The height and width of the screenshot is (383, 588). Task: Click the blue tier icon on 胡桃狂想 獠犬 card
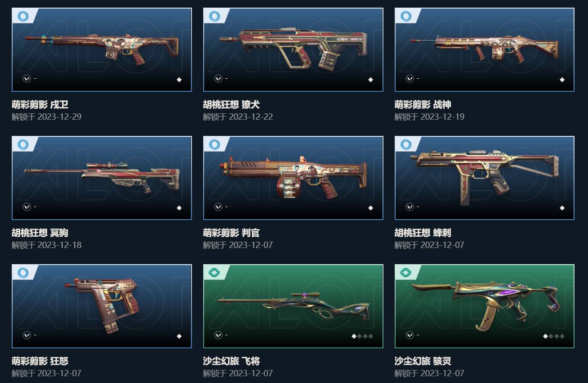click(x=214, y=17)
